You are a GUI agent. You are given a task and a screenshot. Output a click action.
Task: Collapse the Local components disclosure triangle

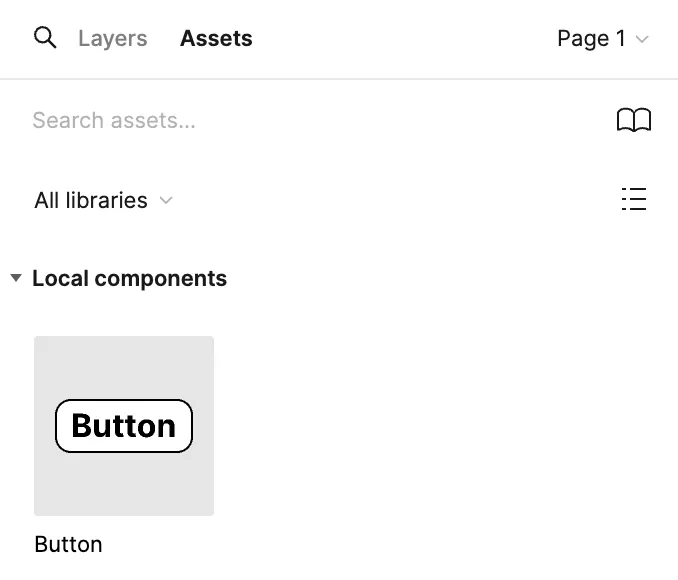[x=16, y=278]
